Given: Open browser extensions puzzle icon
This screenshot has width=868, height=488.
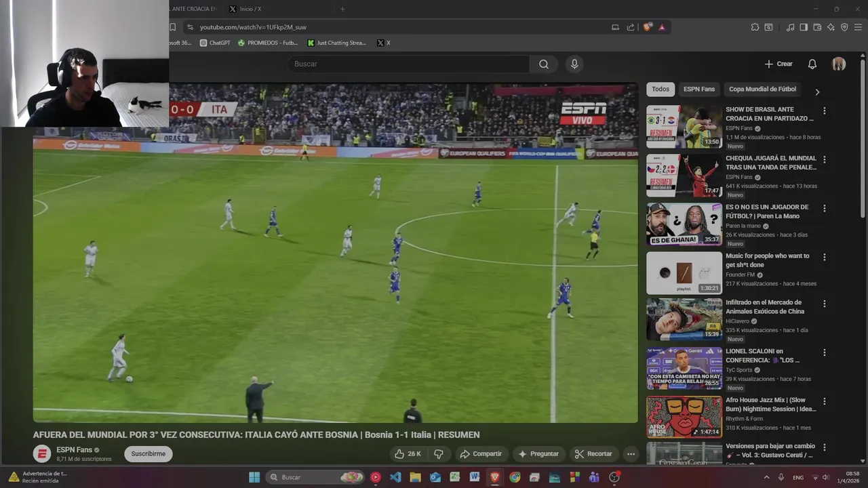Looking at the screenshot, I should [755, 27].
